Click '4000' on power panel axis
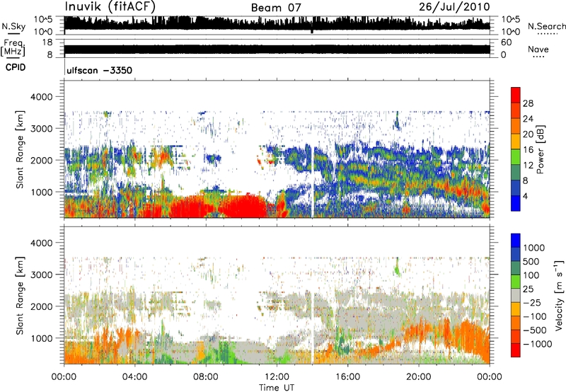 42,97
